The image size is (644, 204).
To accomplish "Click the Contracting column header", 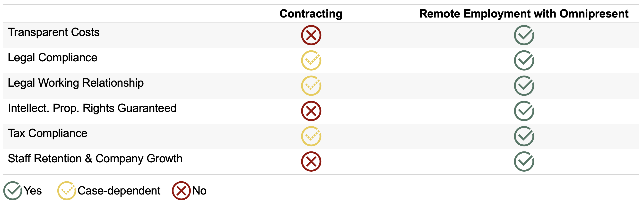I will coord(311,14).
